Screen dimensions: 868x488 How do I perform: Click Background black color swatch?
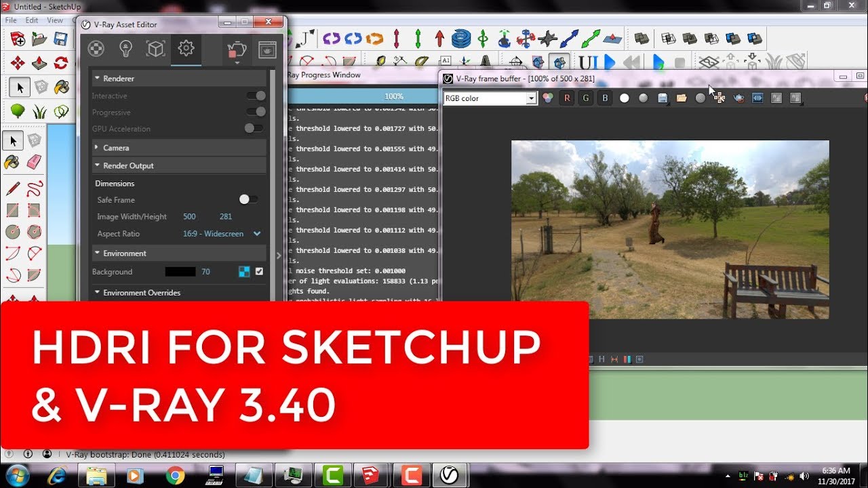(180, 272)
